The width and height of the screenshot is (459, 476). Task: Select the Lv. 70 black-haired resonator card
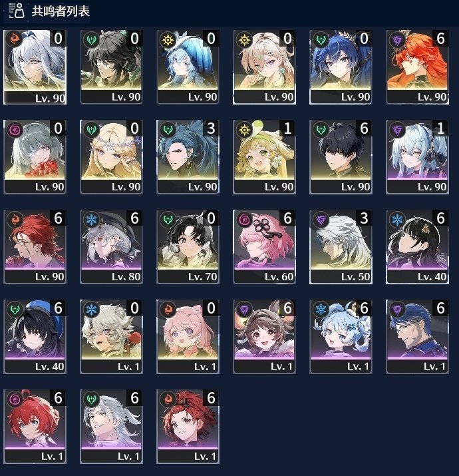tap(188, 247)
